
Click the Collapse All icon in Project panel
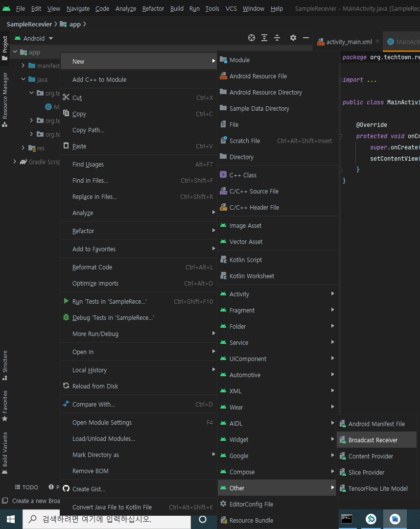click(x=277, y=38)
